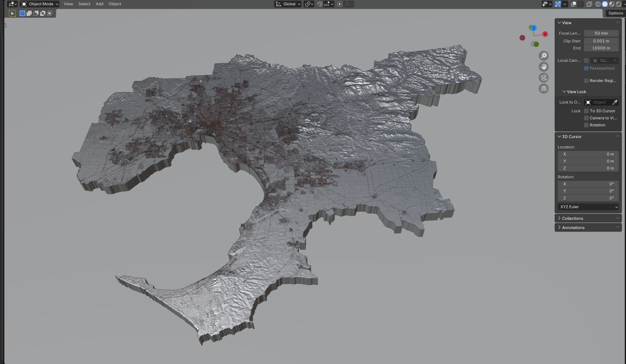The image size is (626, 364).
Task: Toggle the camera view icon
Action: tap(543, 78)
